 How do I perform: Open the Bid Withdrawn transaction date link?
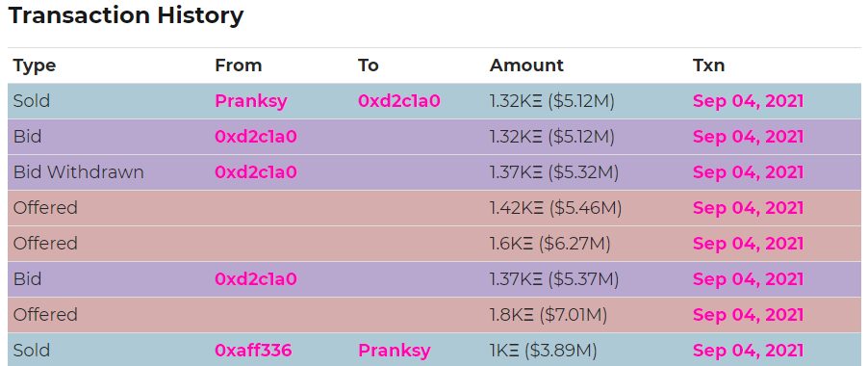748,172
